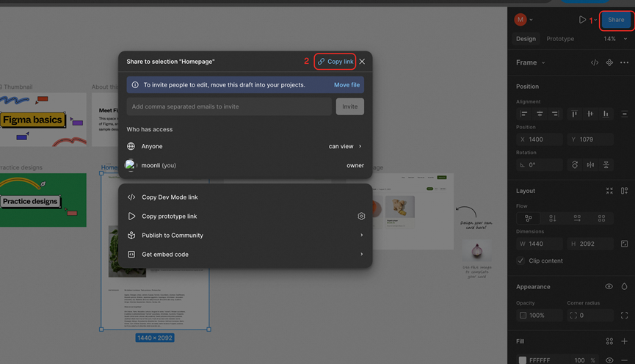Toggle individual corner radius icon
635x364 pixels.
pos(624,315)
